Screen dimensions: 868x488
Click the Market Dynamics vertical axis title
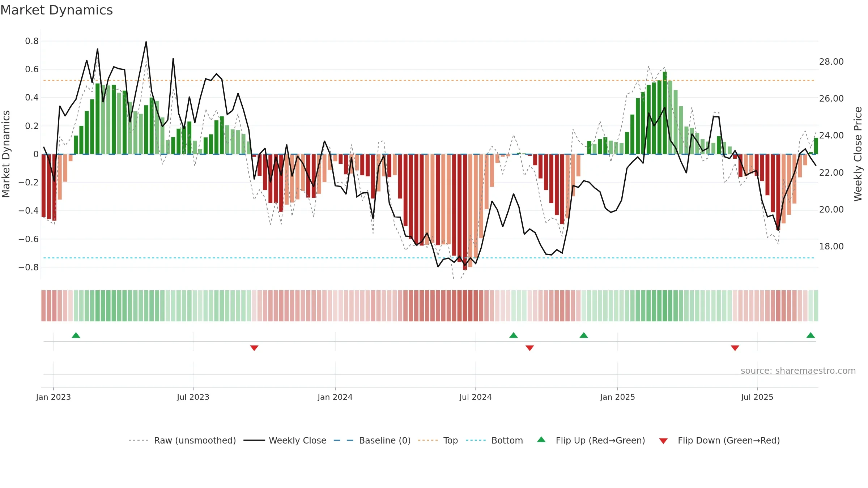[x=6, y=154]
